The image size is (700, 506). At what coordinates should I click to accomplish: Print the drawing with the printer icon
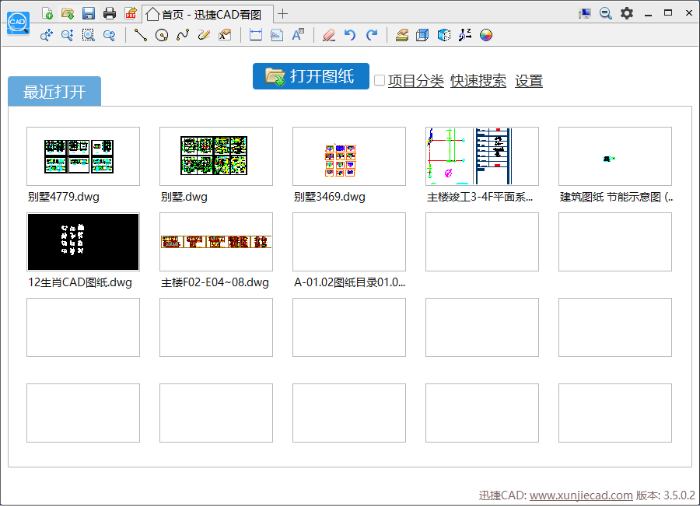coord(109,13)
